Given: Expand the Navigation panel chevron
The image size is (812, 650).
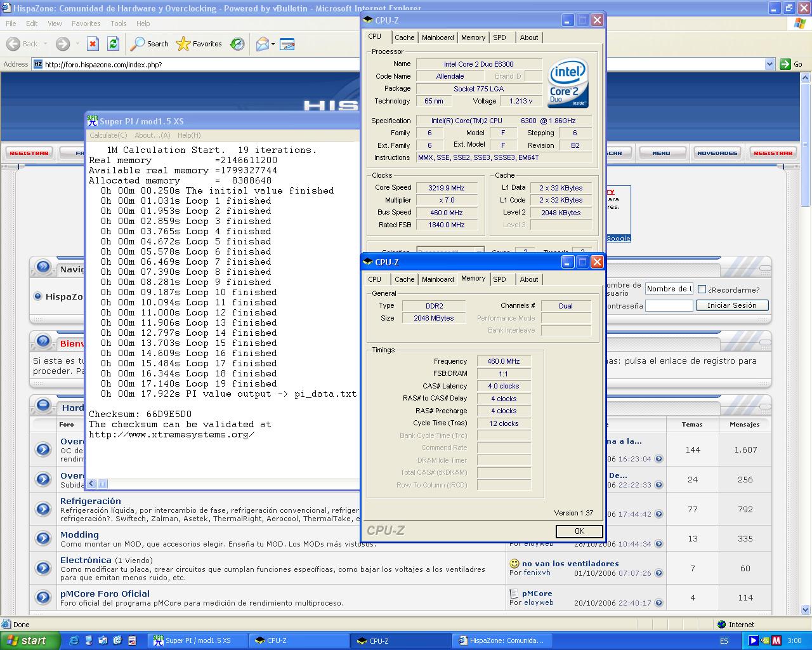Looking at the screenshot, I should point(43,267).
